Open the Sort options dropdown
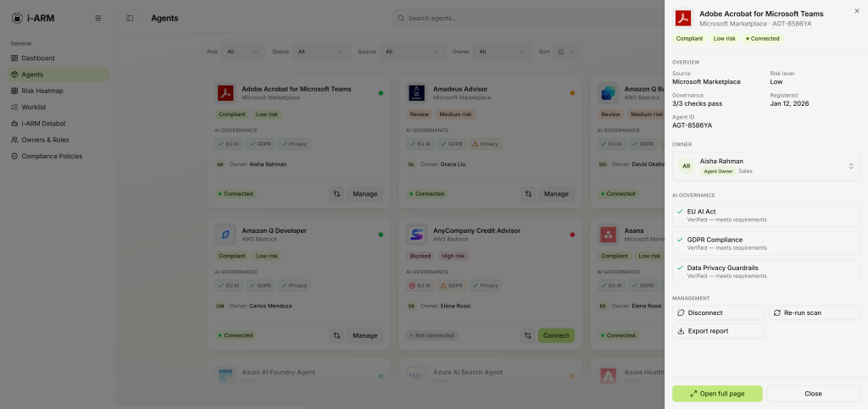Viewport: 868px width, 409px height. point(565,52)
